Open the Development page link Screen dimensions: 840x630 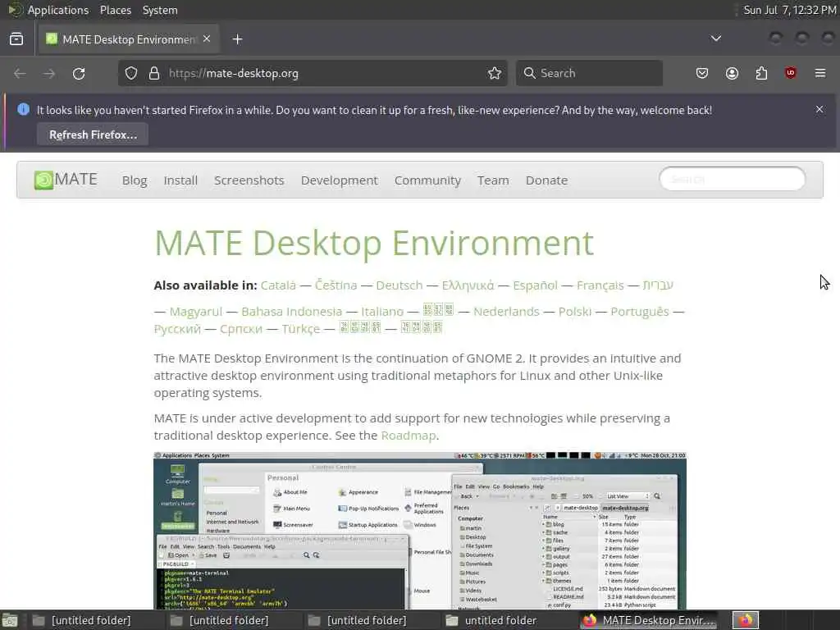pos(339,180)
